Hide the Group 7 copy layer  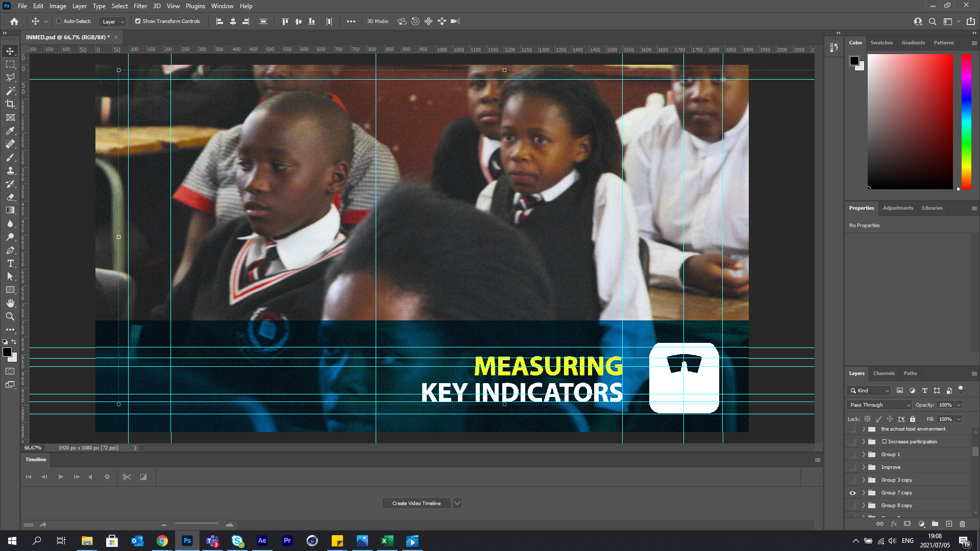[852, 492]
